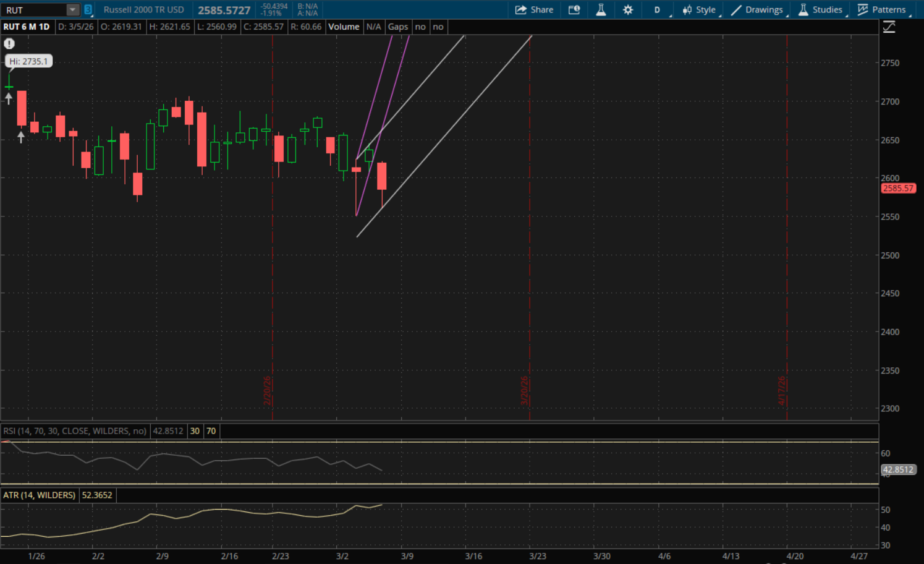Click the lower gray arrow marker near 2650

(21, 137)
